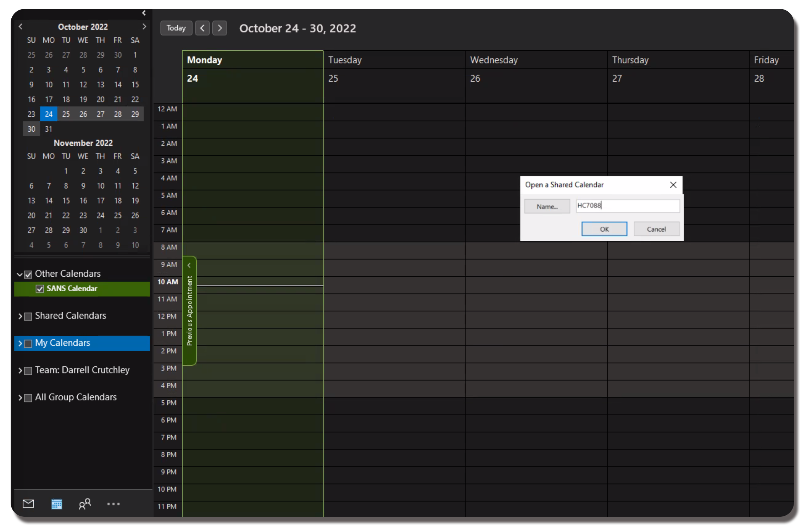Select the My Calendars label
Image resolution: width=812 pixels, height=532 pixels.
click(x=62, y=343)
